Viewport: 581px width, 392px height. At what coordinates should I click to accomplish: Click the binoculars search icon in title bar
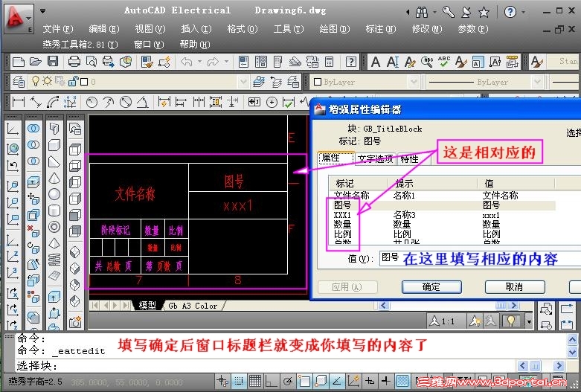click(x=422, y=13)
